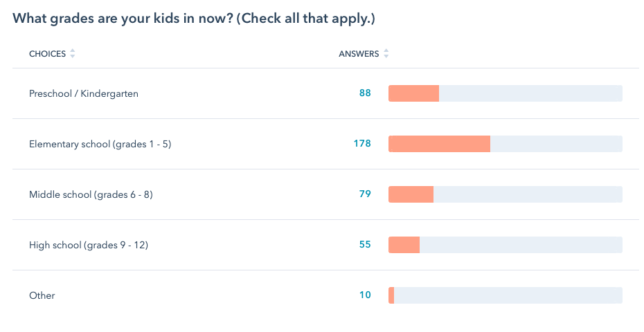The height and width of the screenshot is (332, 644).
Task: Open the 79 answers count link
Action: (365, 194)
